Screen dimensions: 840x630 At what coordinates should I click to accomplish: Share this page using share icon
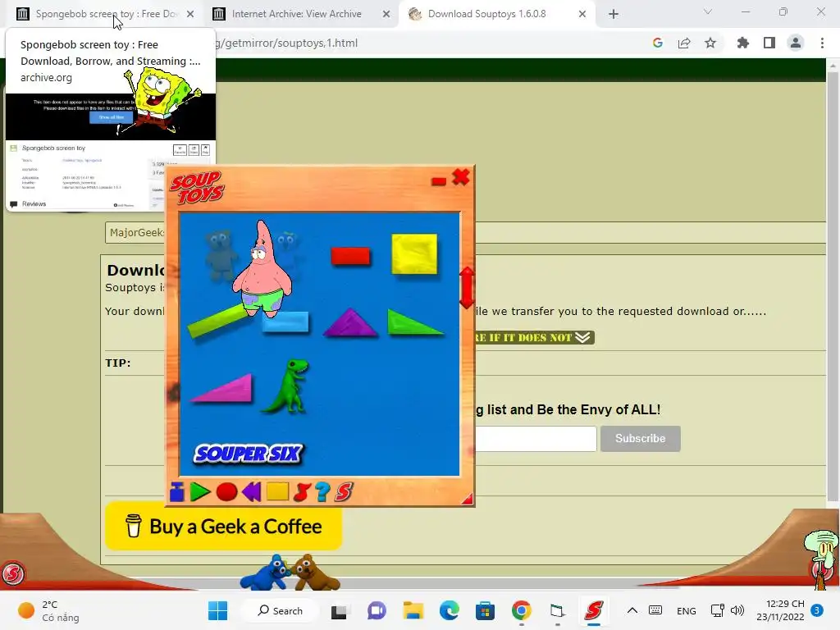(684, 43)
